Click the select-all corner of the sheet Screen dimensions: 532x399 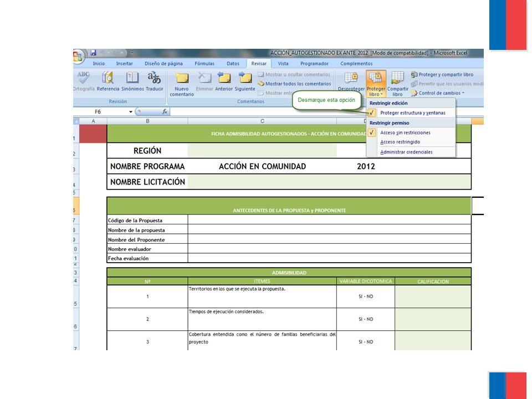[x=76, y=121]
